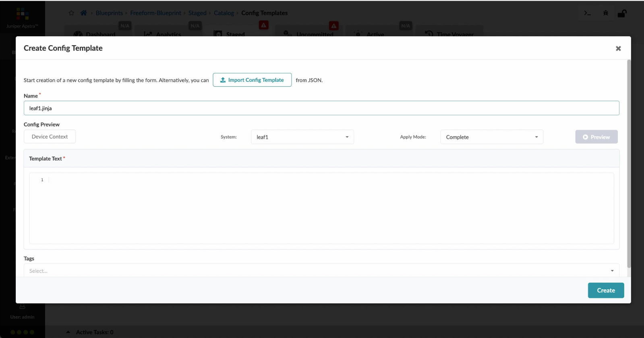The height and width of the screenshot is (338, 644).
Task: Click Import Config Template button
Action: (x=252, y=80)
